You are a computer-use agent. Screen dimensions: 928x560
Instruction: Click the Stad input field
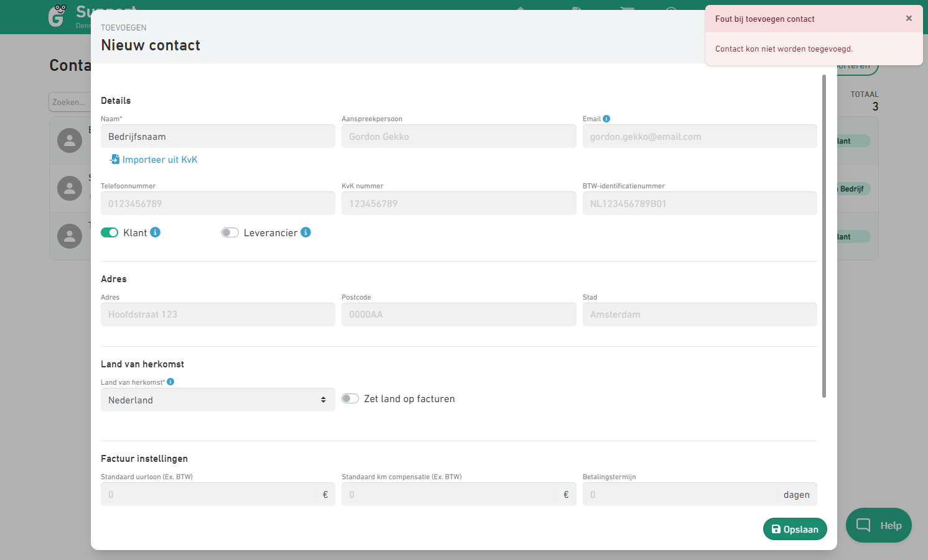(700, 314)
